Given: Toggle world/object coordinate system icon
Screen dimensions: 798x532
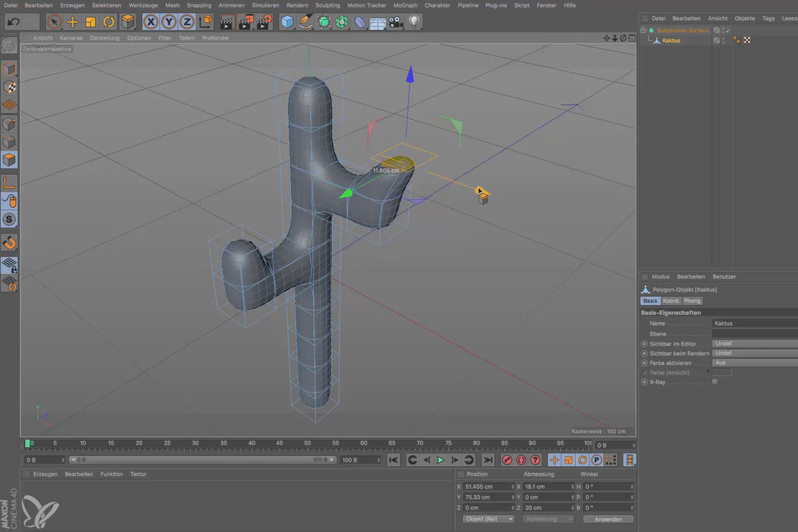Looking at the screenshot, I should (x=205, y=22).
